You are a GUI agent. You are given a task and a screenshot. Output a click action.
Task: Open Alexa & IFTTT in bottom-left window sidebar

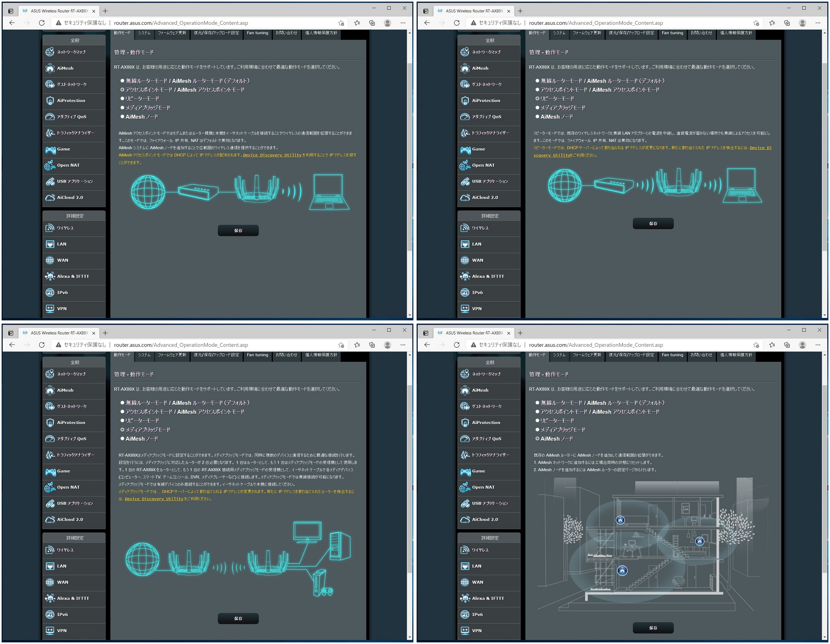coord(74,598)
